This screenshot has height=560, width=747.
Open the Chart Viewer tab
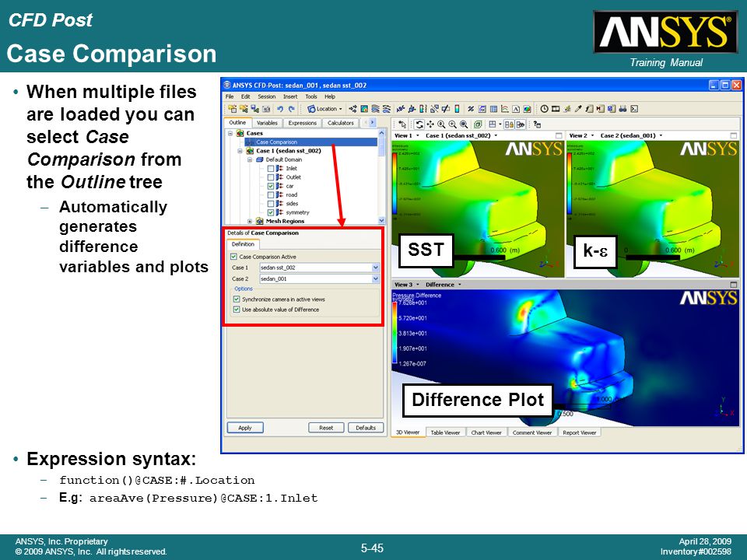click(486, 433)
